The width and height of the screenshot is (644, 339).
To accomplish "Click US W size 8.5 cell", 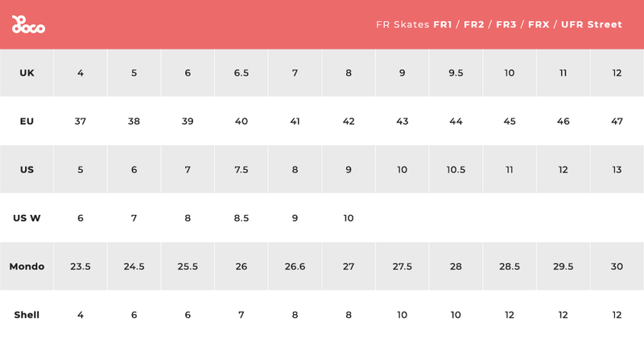I will (x=242, y=218).
